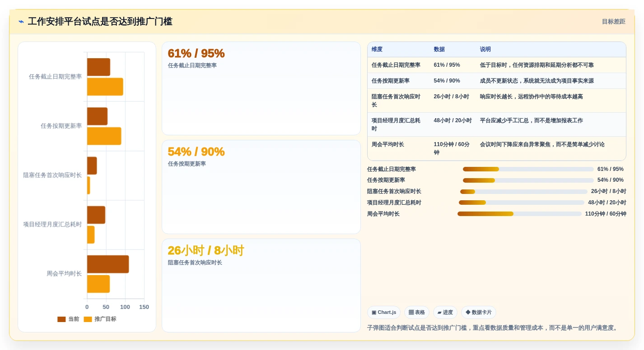This screenshot has height=350, width=644.
Task: Click description 响应时长越长，远程协作中的等待成本越高
Action: point(532,97)
